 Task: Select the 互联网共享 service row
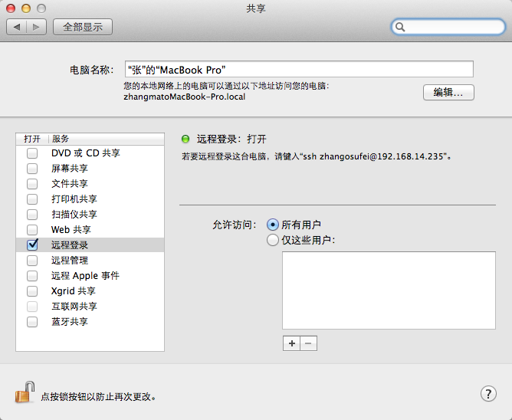pyautogui.click(x=90, y=307)
